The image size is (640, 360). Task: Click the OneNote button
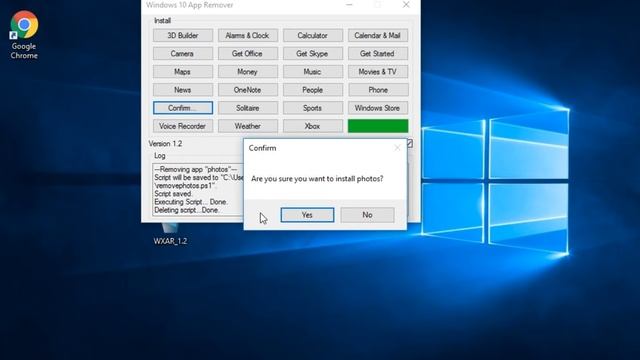248,90
